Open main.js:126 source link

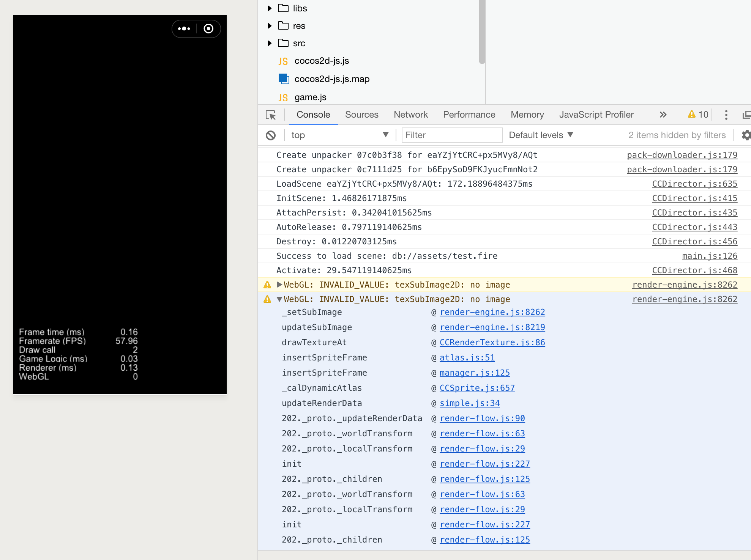pyautogui.click(x=709, y=256)
